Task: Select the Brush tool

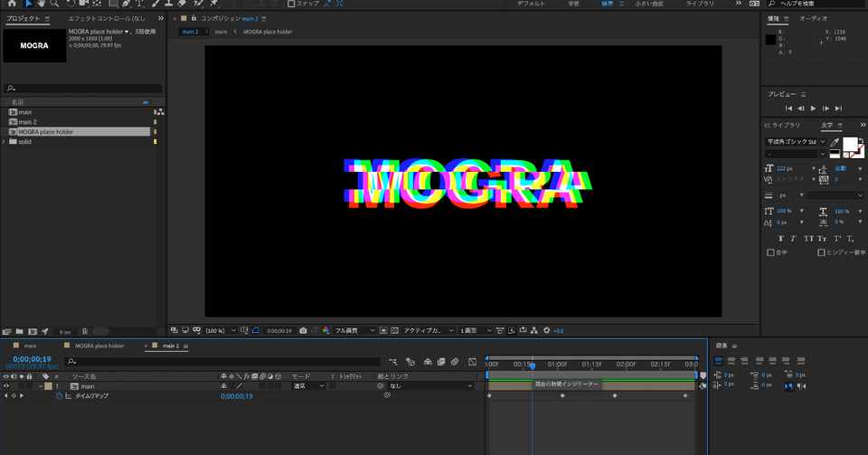Action: 156,4
